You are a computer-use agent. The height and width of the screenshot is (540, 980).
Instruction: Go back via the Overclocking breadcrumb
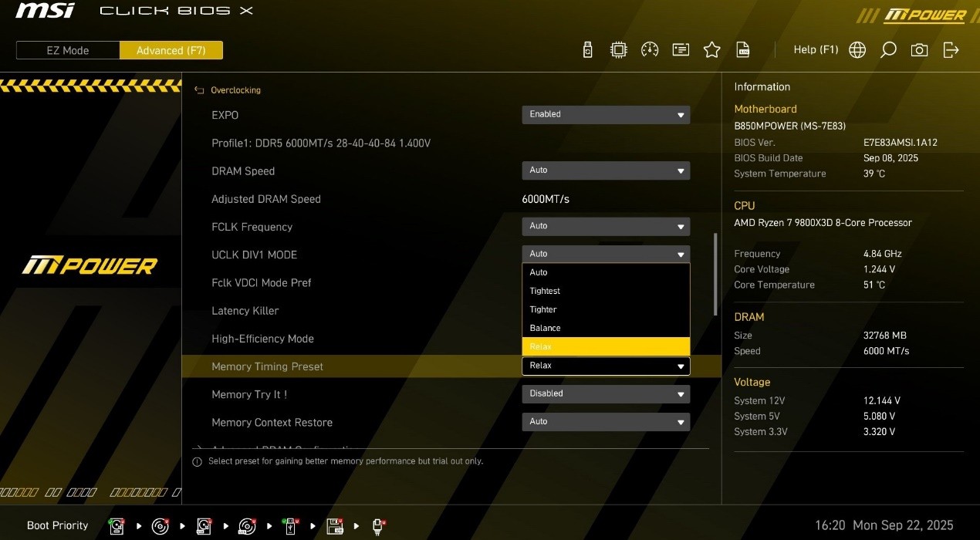coord(235,90)
